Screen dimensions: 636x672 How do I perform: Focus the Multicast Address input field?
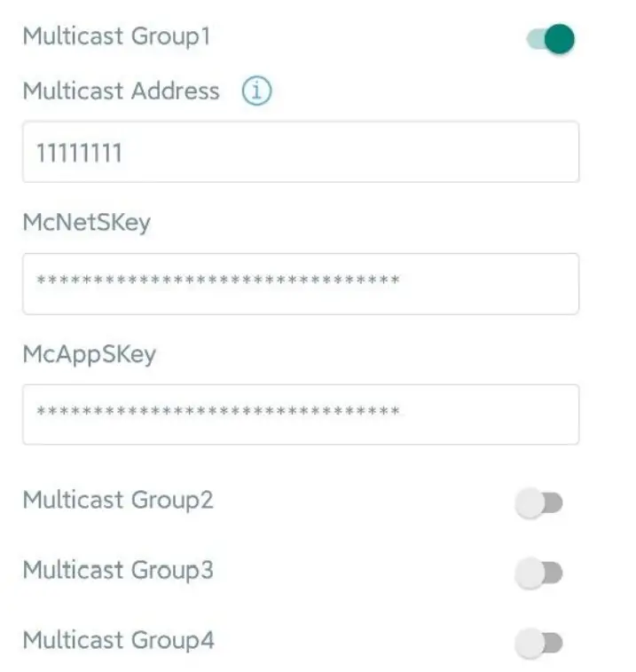301,152
